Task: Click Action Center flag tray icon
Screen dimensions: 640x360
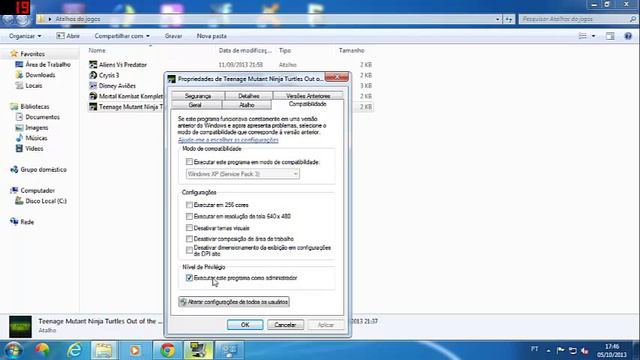Action: (x=560, y=350)
